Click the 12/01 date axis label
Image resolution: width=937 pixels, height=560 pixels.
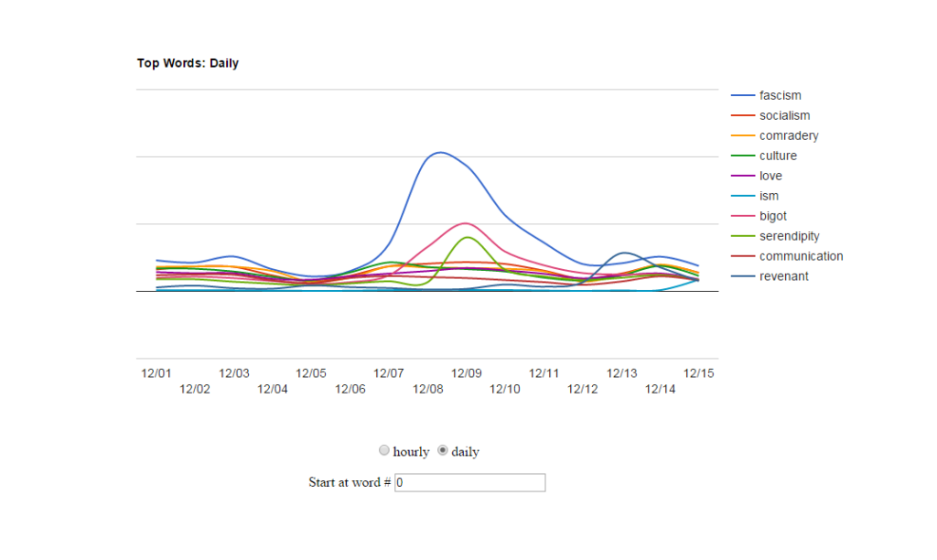[x=156, y=373]
